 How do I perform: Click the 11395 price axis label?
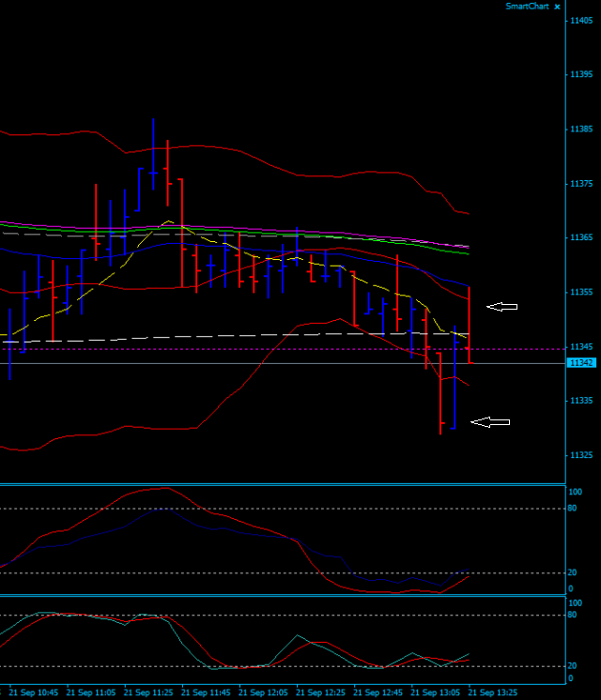click(x=581, y=74)
